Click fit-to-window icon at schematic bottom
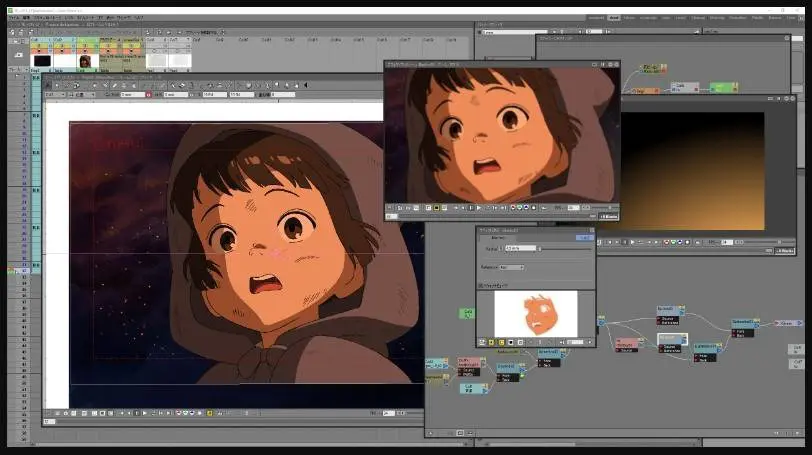Image resolution: width=812 pixels, height=455 pixels. pyautogui.click(x=460, y=433)
